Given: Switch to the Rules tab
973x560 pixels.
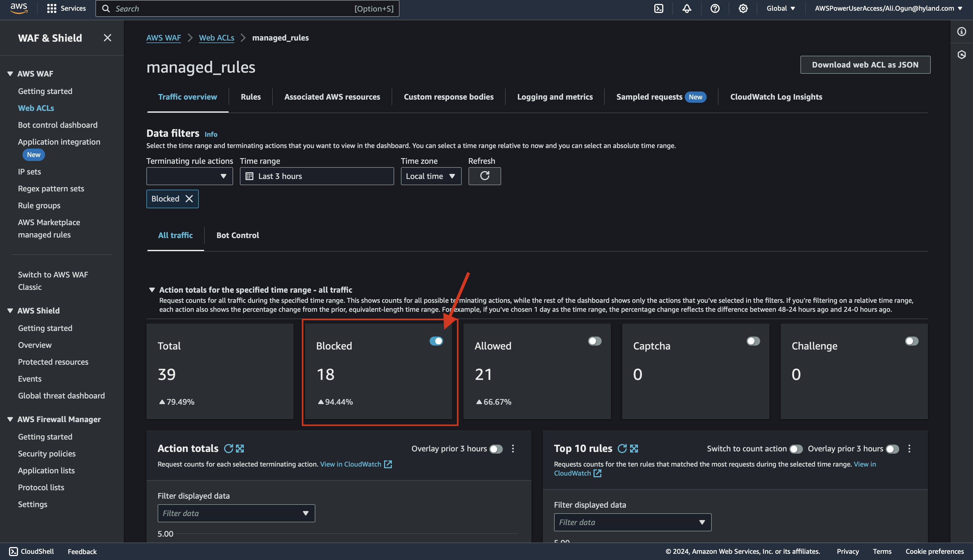Looking at the screenshot, I should coord(251,97).
